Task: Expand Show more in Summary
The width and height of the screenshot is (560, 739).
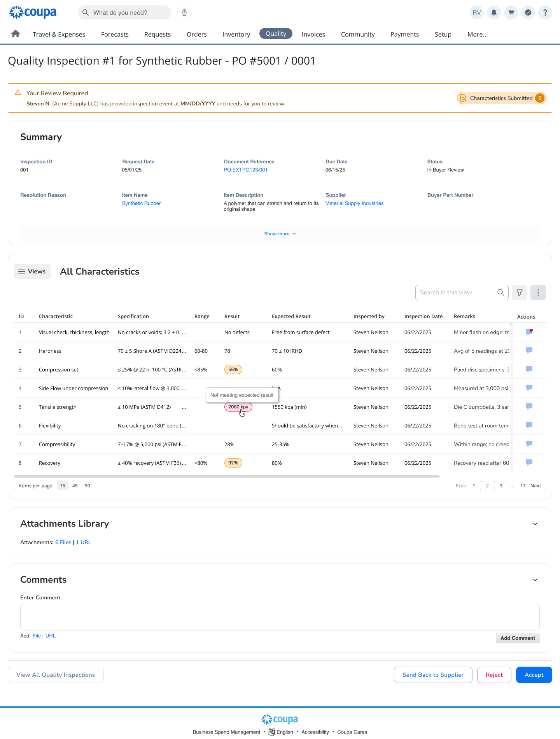Action: [280, 234]
